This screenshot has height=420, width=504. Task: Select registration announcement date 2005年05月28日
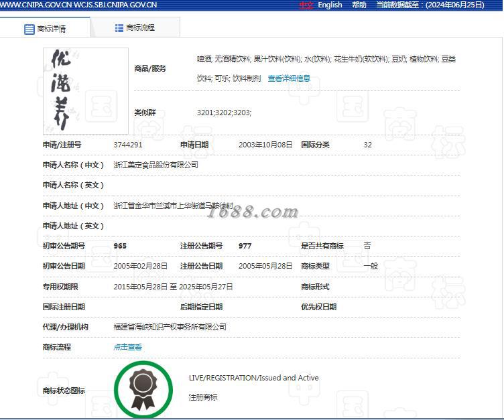point(265,266)
